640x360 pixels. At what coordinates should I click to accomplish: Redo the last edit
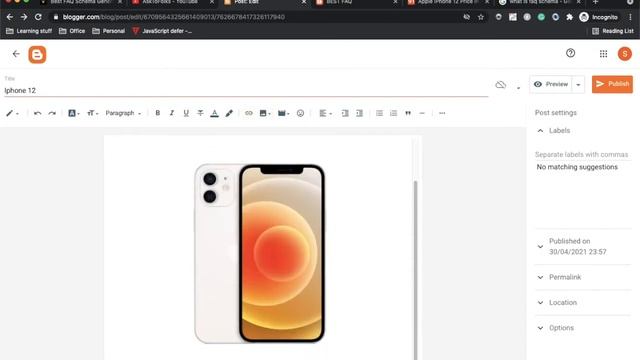(x=52, y=113)
